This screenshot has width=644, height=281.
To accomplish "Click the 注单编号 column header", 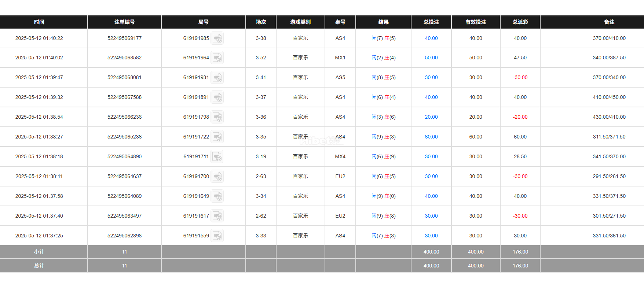I will coord(124,22).
